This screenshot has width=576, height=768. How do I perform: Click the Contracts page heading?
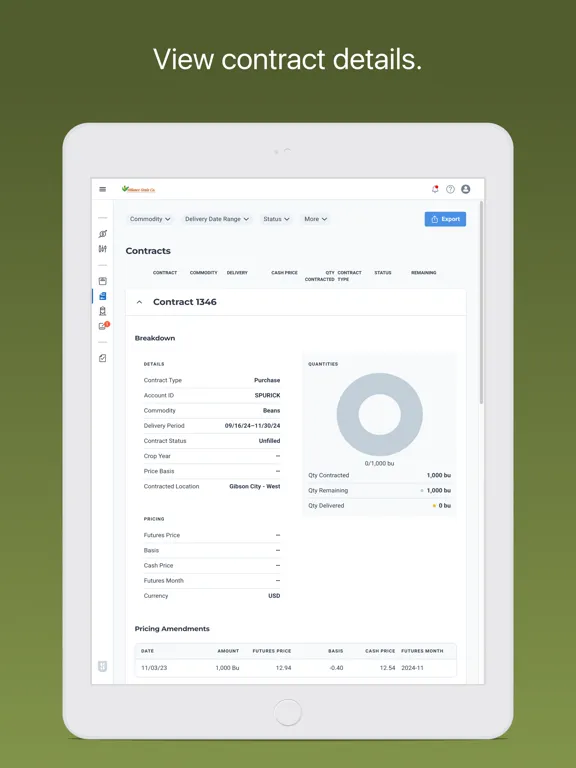pos(148,251)
